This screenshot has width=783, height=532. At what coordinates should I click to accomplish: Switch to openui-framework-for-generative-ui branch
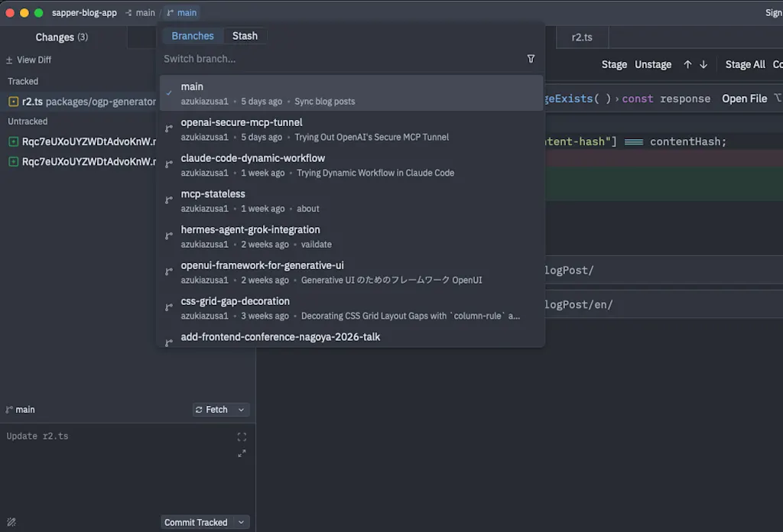[x=352, y=272]
